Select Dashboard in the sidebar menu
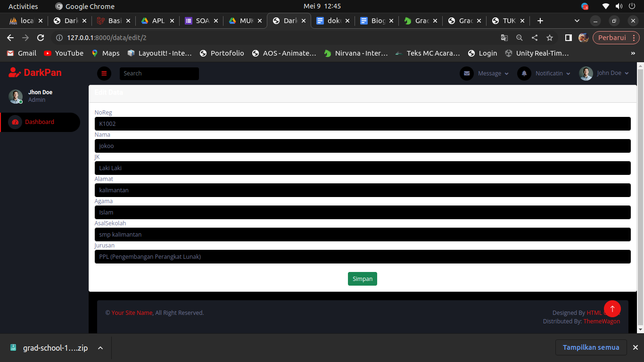The image size is (644, 362). (x=40, y=122)
